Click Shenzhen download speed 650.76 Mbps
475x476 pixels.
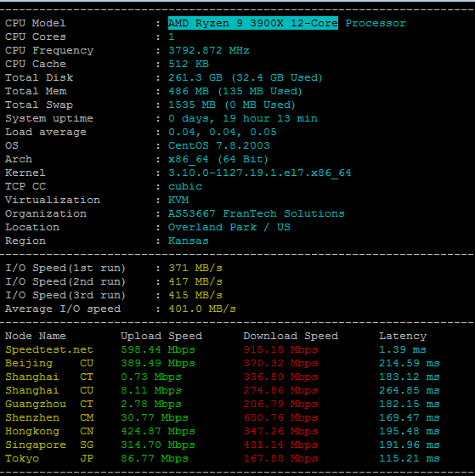(x=280, y=417)
